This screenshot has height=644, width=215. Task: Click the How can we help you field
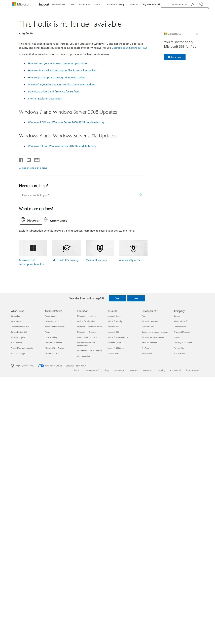pos(82,195)
